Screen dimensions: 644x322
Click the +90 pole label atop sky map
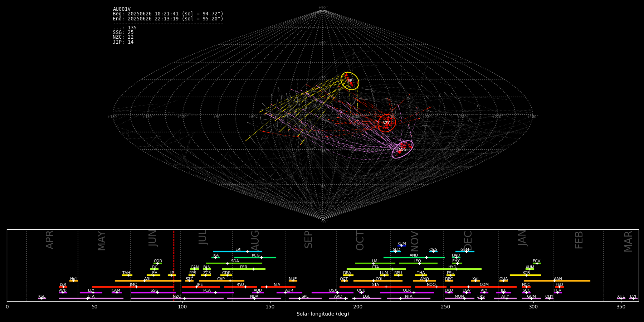point(322,8)
